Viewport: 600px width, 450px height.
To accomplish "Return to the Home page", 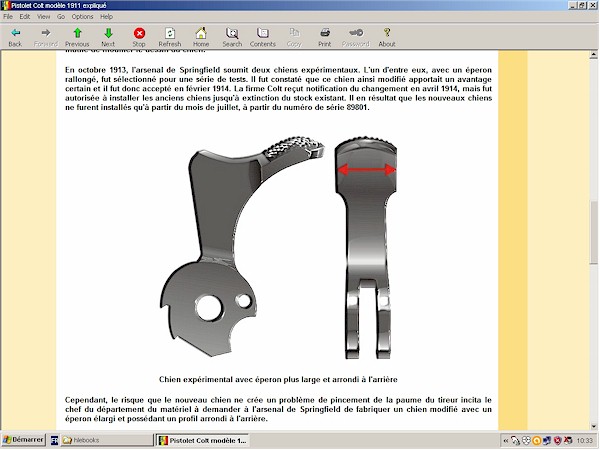I will click(201, 37).
